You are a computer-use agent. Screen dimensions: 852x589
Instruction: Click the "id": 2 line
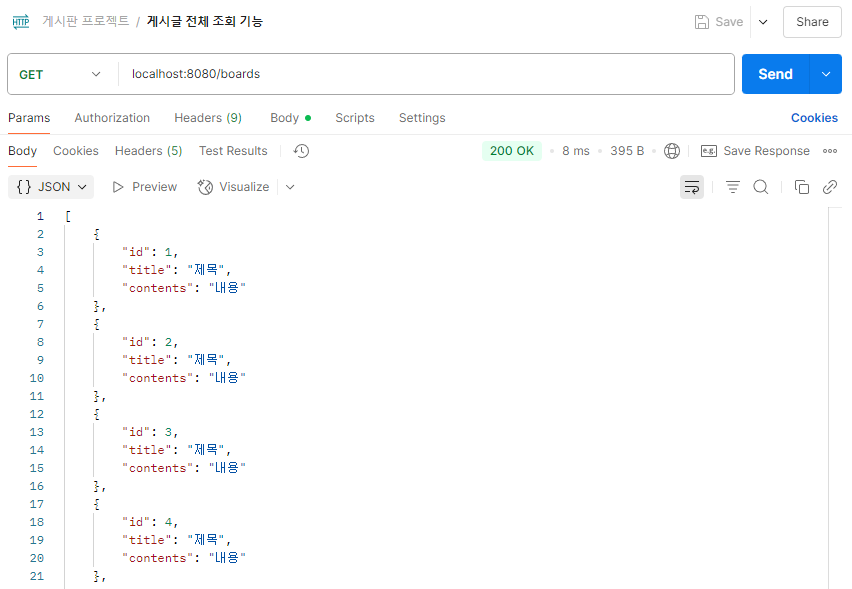click(150, 342)
